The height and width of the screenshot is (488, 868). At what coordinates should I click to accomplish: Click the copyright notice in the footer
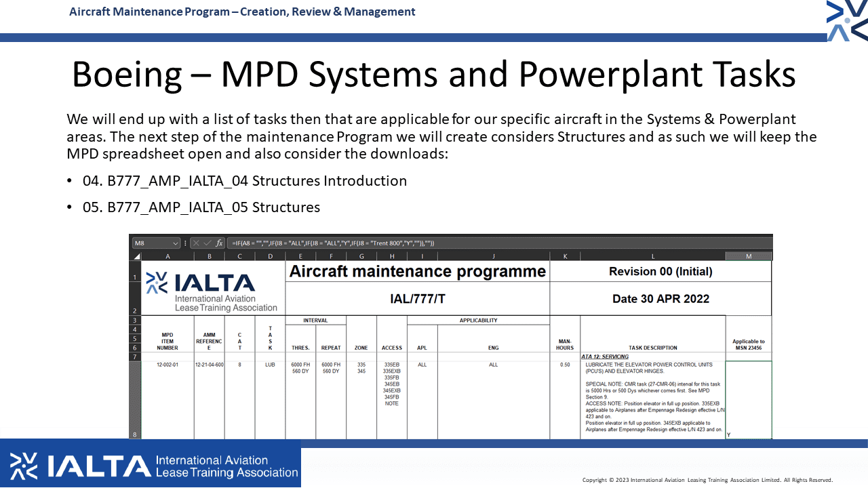point(707,480)
